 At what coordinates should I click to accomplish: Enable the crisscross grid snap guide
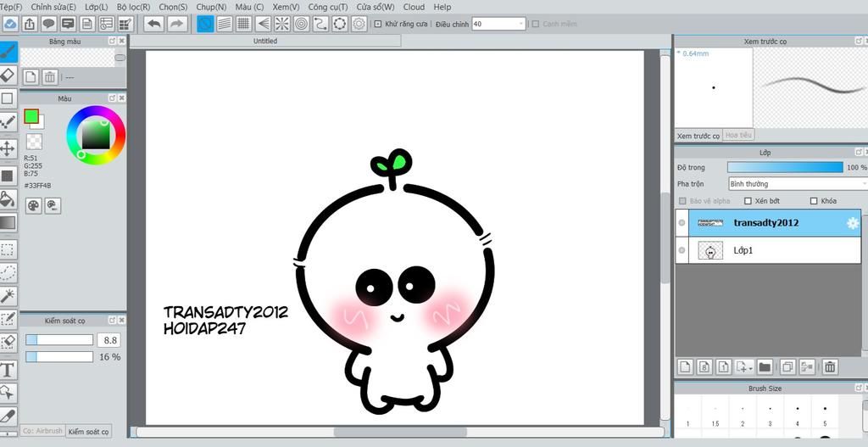pos(243,24)
